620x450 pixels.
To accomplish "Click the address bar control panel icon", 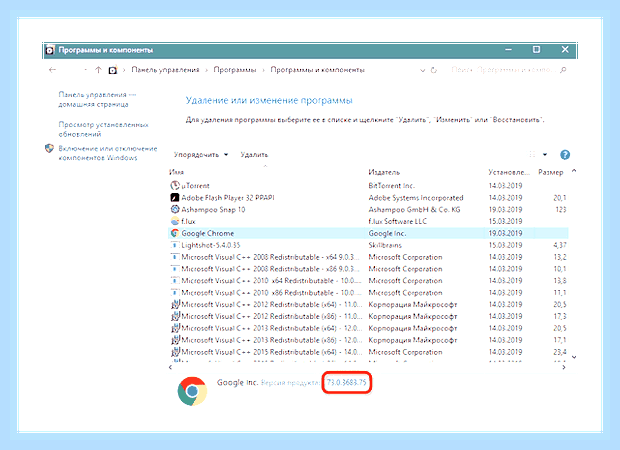I will (x=113, y=70).
